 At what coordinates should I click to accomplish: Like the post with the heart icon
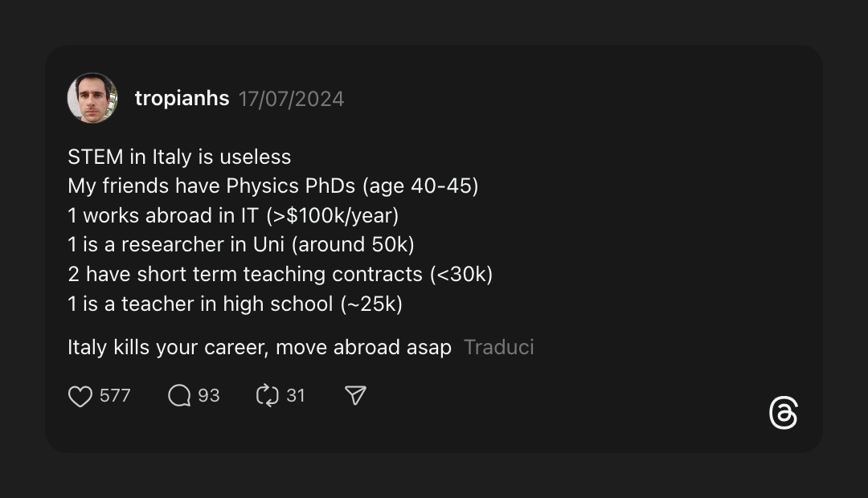point(80,396)
